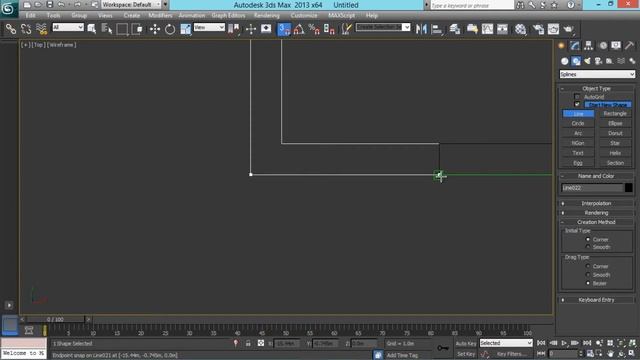Toggle the Percent Snap button
This screenshot has height=360, width=640.
click(x=314, y=29)
